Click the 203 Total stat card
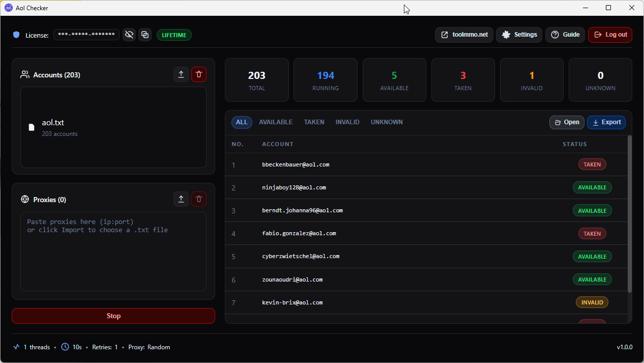The width and height of the screenshot is (644, 363). click(257, 80)
